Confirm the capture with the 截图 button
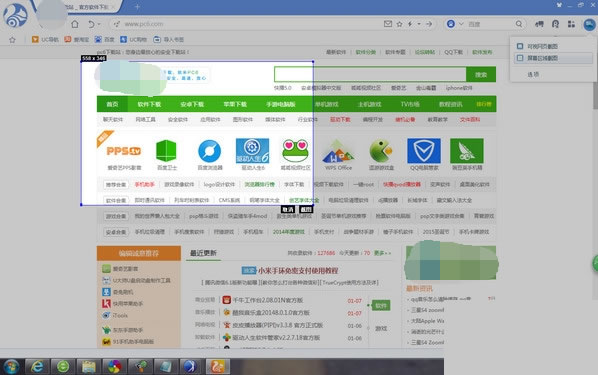 click(x=306, y=209)
